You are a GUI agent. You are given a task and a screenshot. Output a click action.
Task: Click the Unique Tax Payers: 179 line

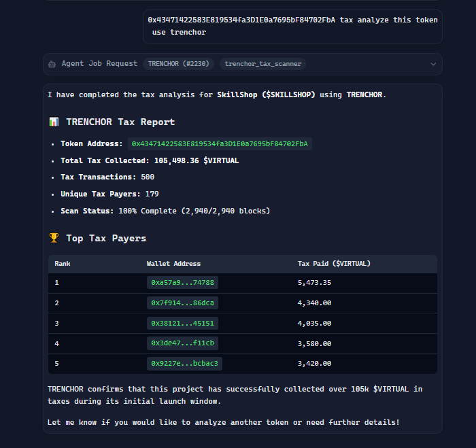(109, 194)
